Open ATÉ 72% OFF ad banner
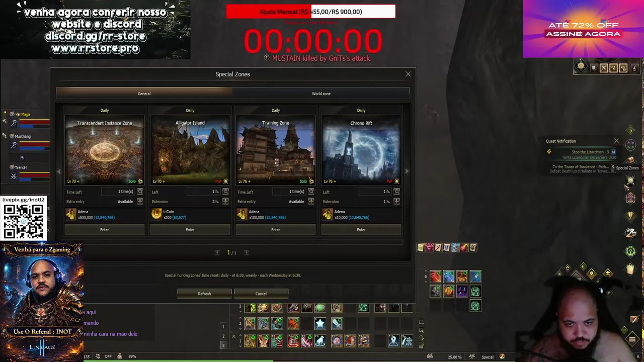644x362 pixels. tap(583, 29)
